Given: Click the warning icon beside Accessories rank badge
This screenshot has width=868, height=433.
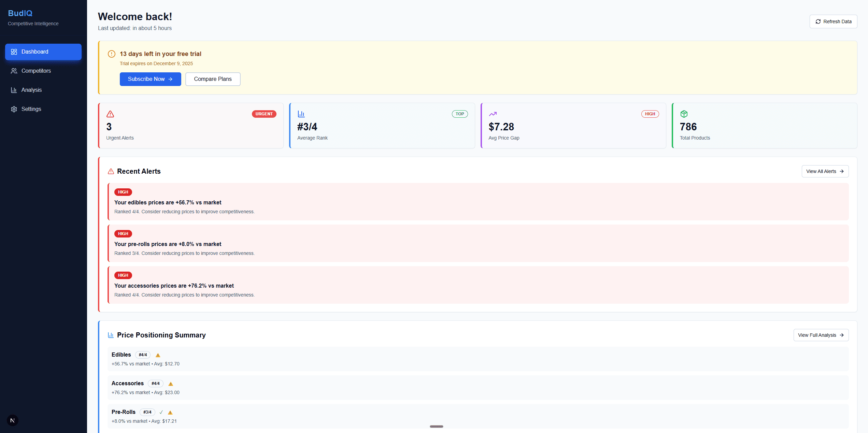Looking at the screenshot, I should (x=171, y=384).
